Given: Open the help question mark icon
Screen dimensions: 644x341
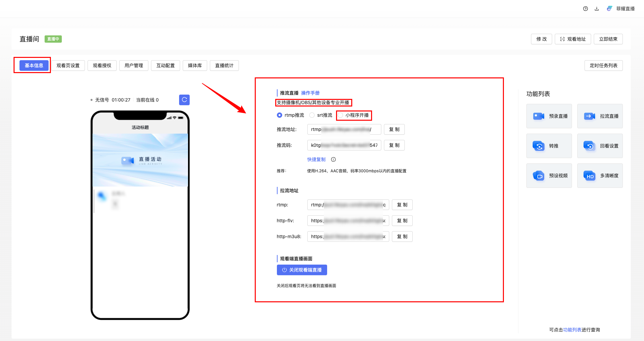Looking at the screenshot, I should pyautogui.click(x=585, y=9).
